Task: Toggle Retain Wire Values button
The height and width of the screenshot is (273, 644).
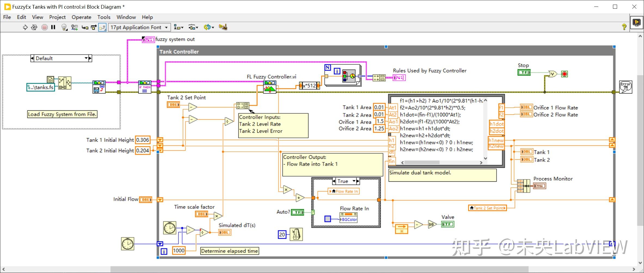Action: pos(74,27)
